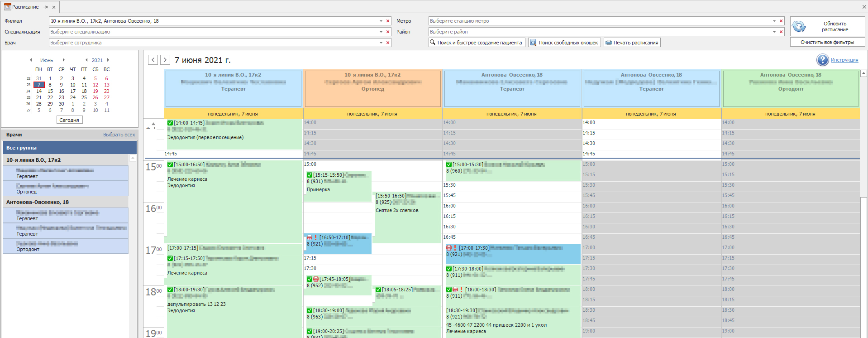Open the Специализация dropdown list
The height and width of the screenshot is (338, 868).
[x=381, y=32]
